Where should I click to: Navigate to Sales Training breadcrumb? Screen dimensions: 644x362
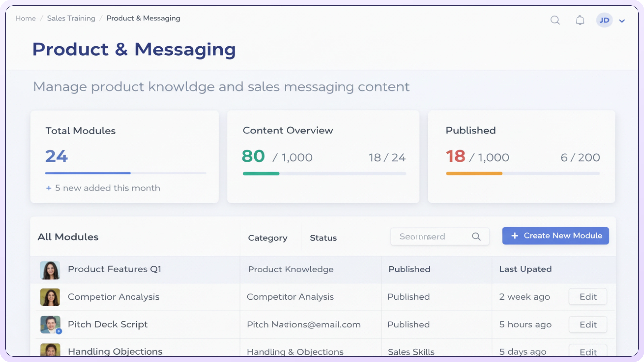(x=71, y=18)
